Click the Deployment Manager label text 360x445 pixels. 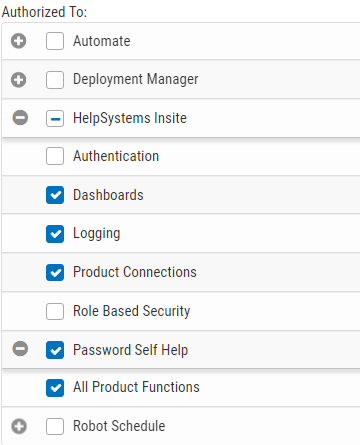click(136, 80)
